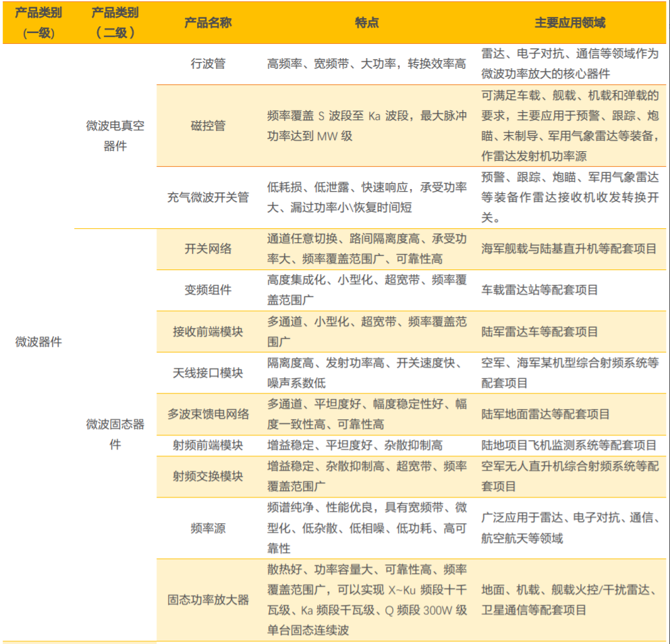Select feature text 隔离度高、发射功率高

(326, 363)
